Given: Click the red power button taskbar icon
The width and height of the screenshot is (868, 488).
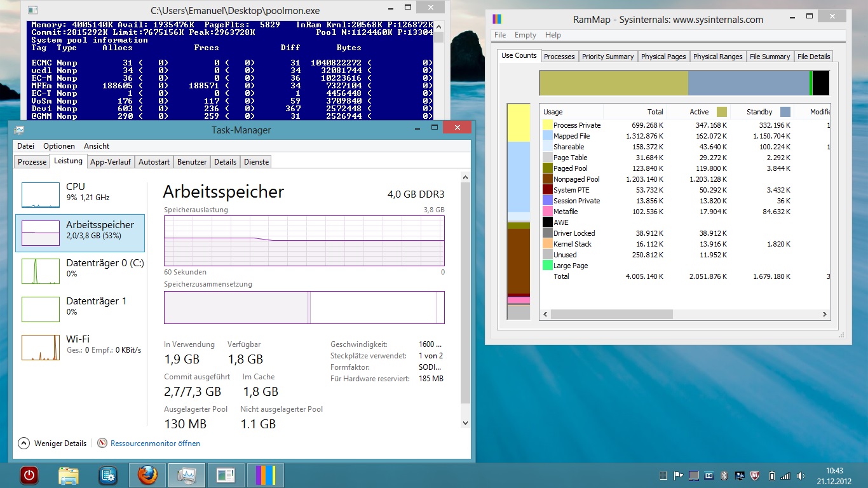Looking at the screenshot, I should pos(29,475).
